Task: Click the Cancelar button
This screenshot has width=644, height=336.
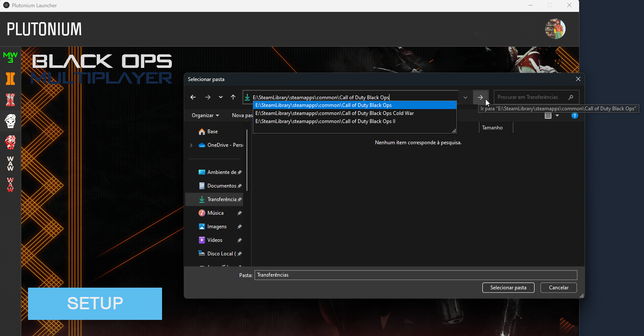Action: pos(559,288)
